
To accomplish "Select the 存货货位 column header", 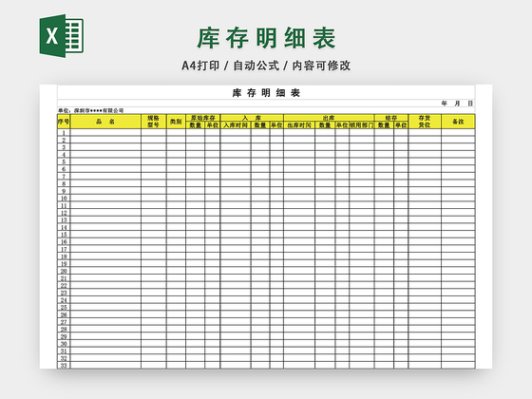I will 425,122.
